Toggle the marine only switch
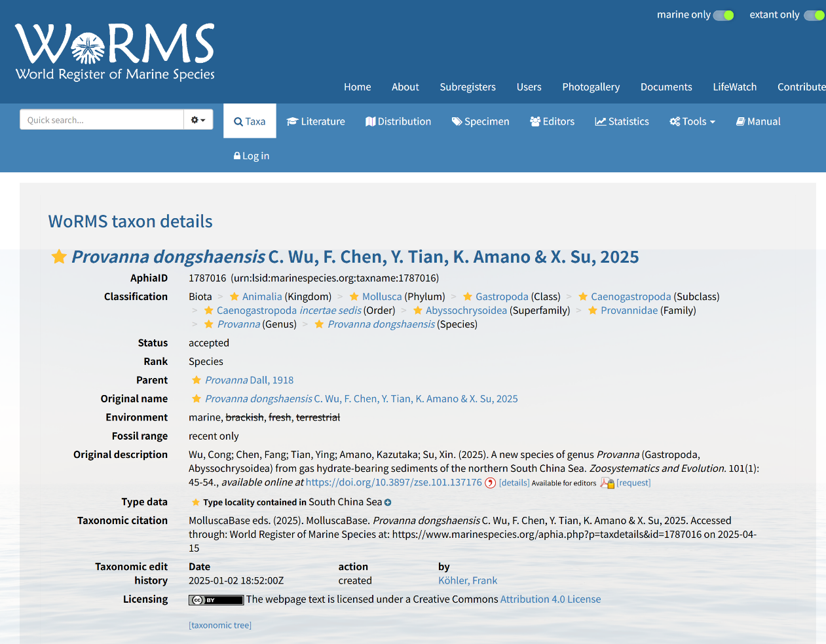The image size is (826, 644). point(723,15)
